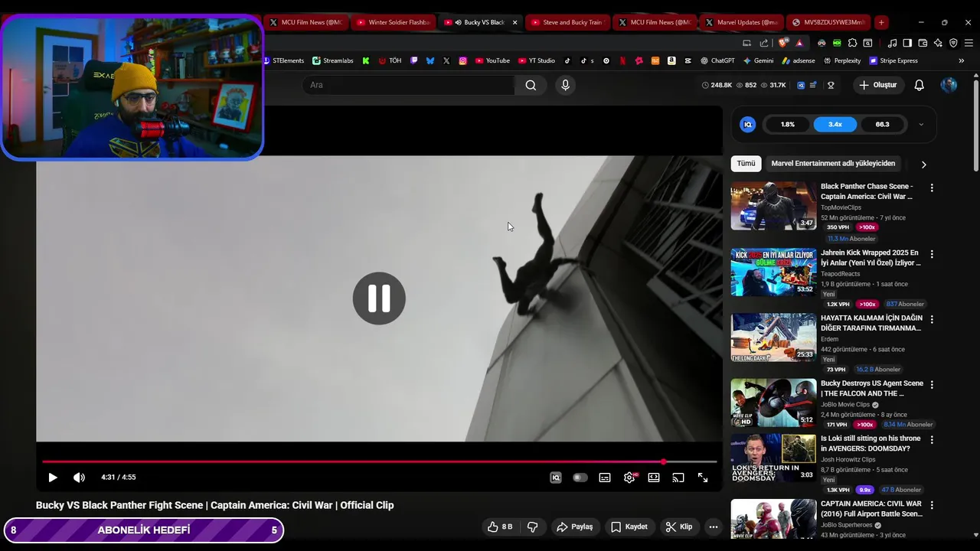Open YT Studio bookmark
Image resolution: width=980 pixels, height=551 pixels.
tap(537, 60)
